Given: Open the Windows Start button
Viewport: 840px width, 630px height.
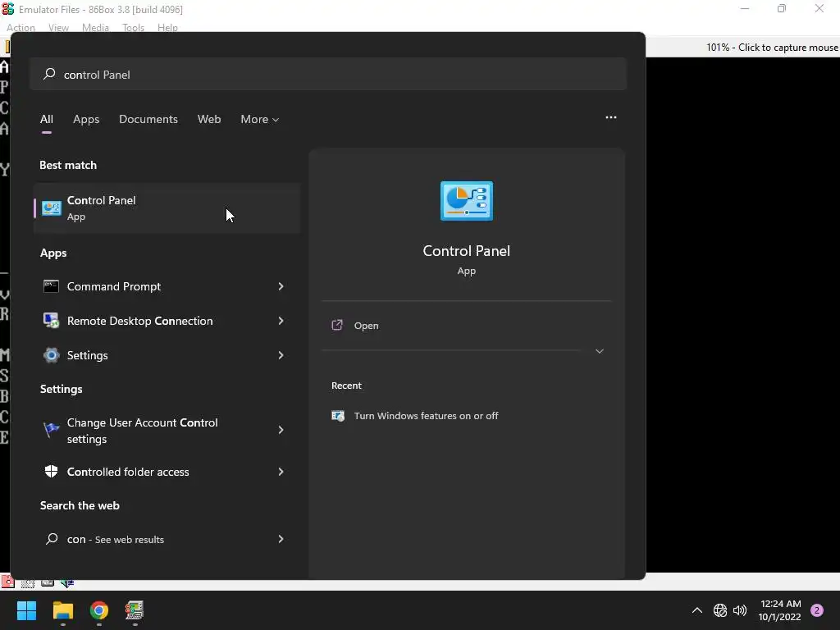Looking at the screenshot, I should point(26,610).
